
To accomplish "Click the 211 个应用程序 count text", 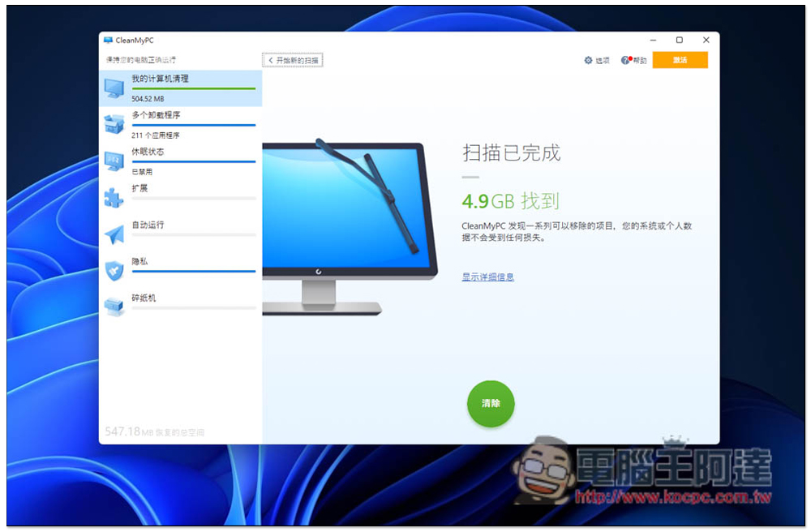I will tap(155, 135).
